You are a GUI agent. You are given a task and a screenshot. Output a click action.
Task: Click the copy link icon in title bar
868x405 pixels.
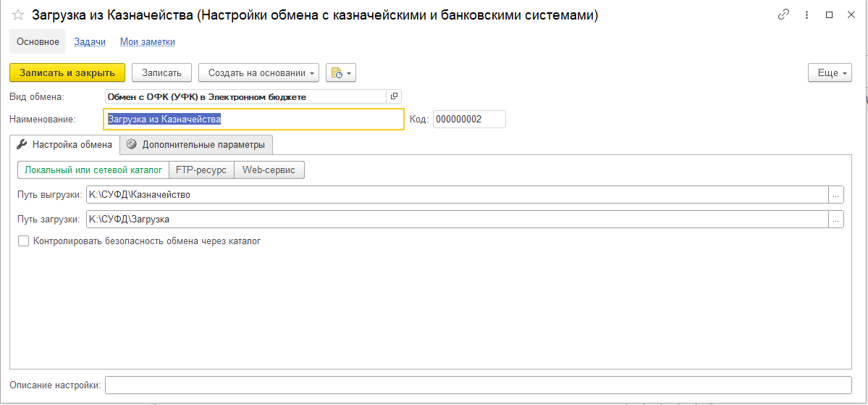(783, 14)
